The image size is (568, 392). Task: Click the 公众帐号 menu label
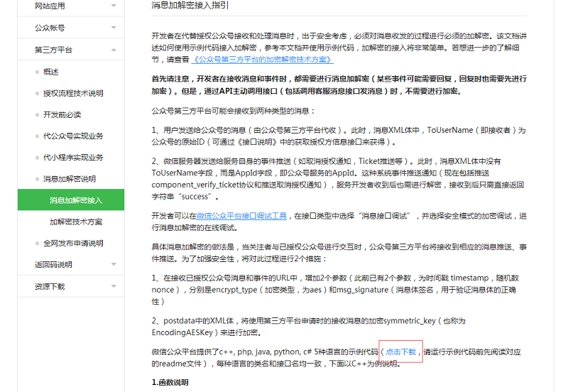tap(50, 28)
